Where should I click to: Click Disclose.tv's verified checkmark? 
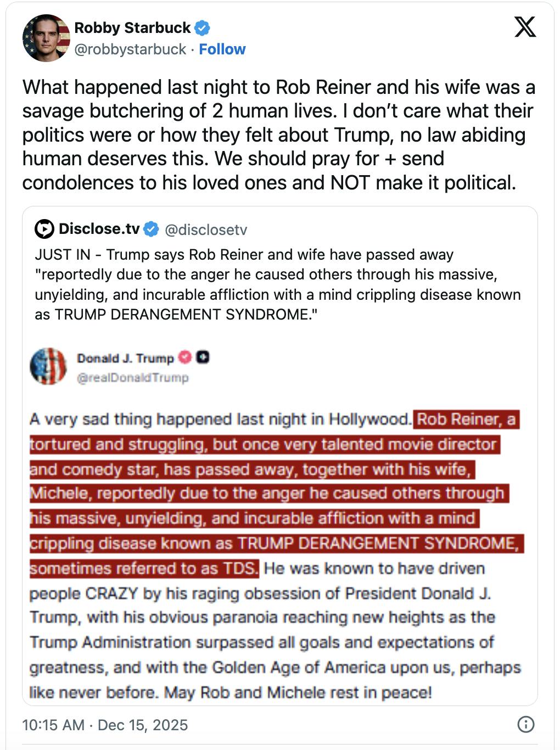(151, 229)
